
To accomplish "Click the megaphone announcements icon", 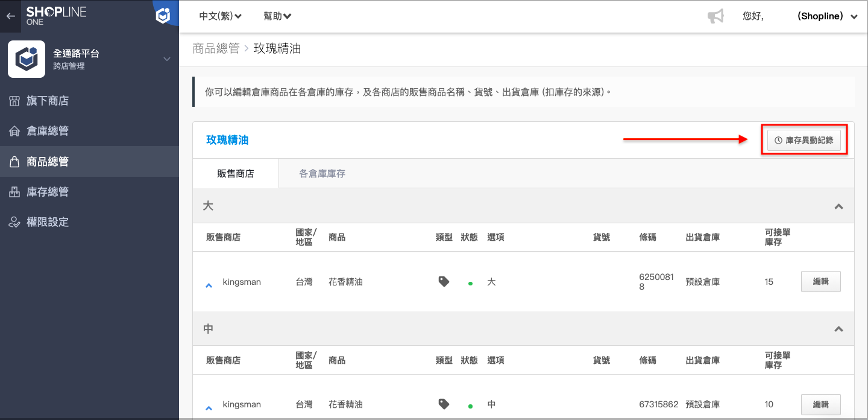I will [715, 16].
